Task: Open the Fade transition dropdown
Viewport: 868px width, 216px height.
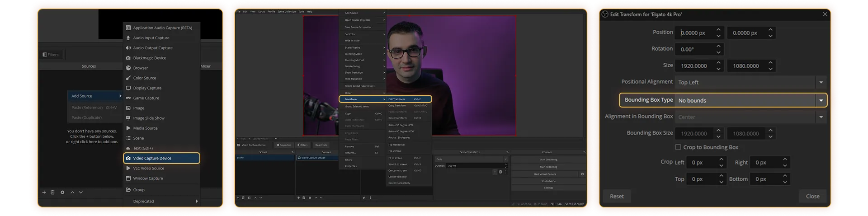Action: point(471,159)
